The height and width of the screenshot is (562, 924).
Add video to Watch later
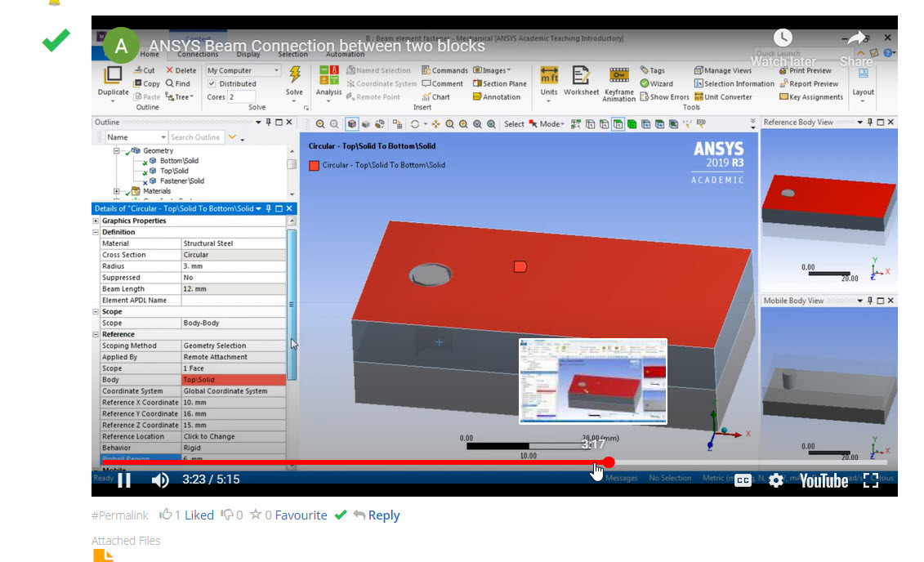[783, 47]
